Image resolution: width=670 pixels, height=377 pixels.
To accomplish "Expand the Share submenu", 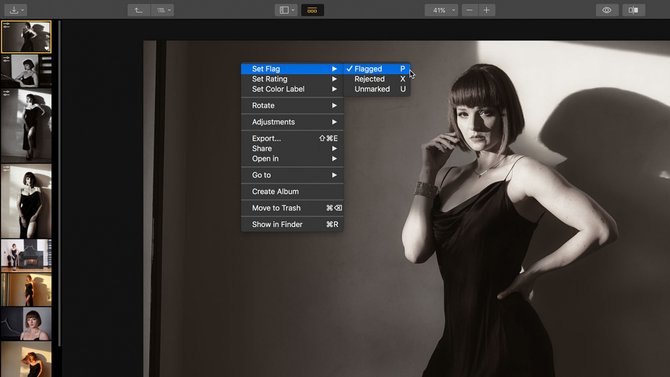I will pyautogui.click(x=292, y=149).
